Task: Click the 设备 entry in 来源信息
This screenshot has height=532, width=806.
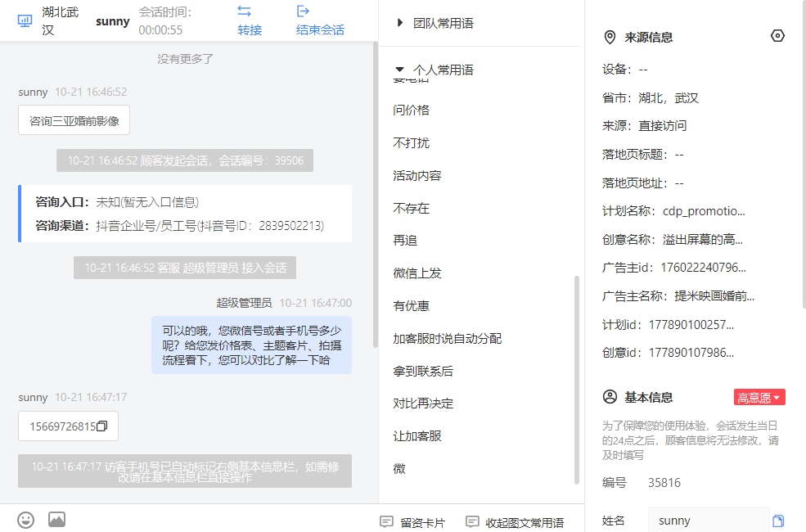Action: (625, 70)
